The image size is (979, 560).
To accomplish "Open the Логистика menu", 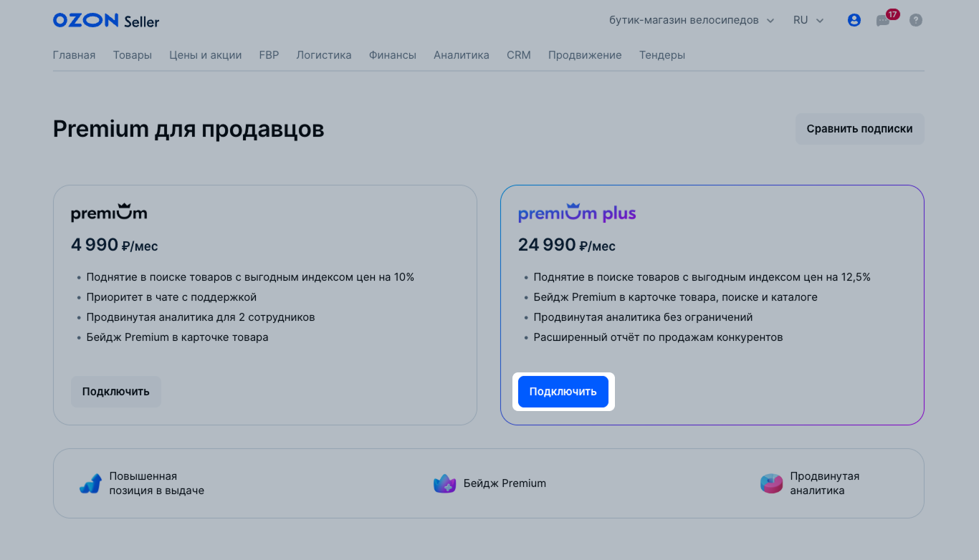I will (324, 55).
